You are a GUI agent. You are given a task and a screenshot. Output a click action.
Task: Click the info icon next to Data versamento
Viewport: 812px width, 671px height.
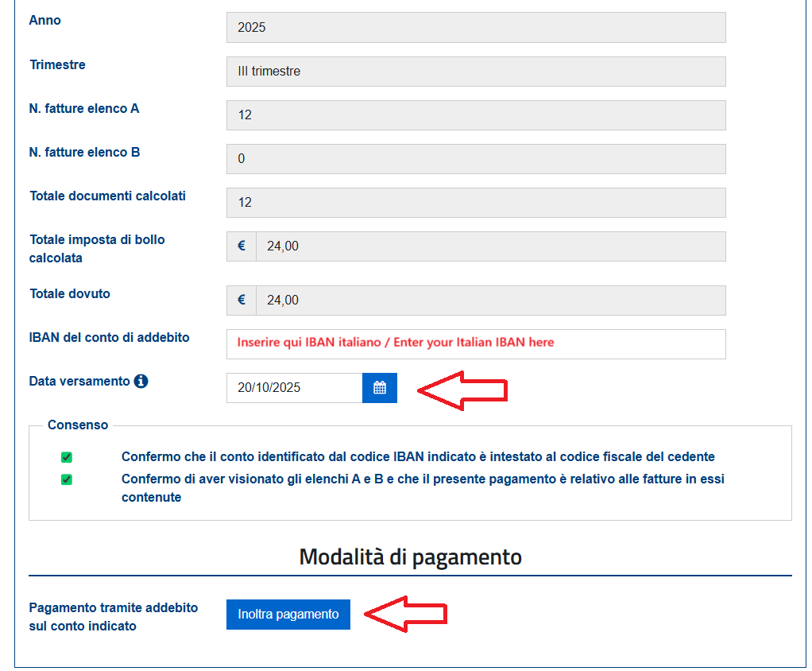141,380
